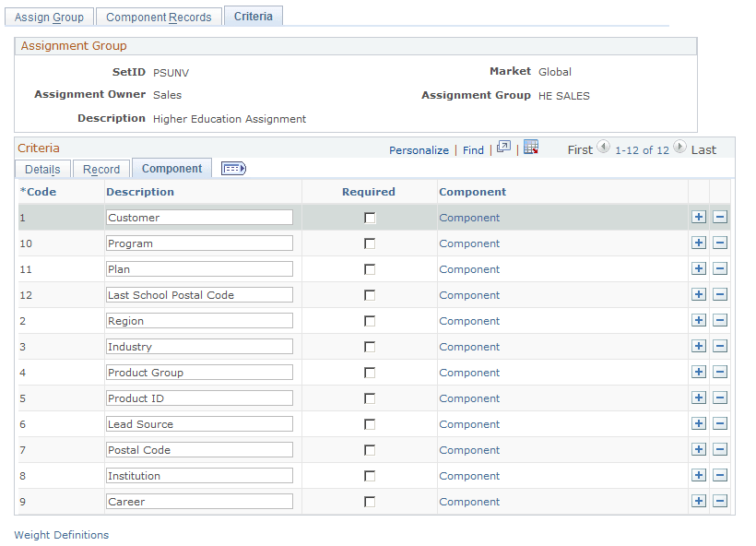Mark Industry as Required
Viewport: 756px width, 546px height.
[372, 346]
